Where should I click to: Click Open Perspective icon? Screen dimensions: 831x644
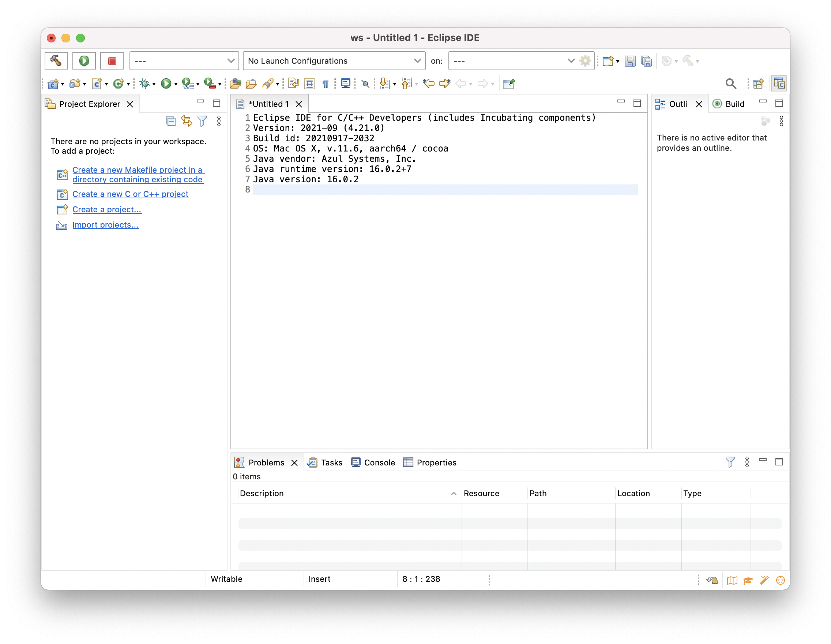click(758, 83)
